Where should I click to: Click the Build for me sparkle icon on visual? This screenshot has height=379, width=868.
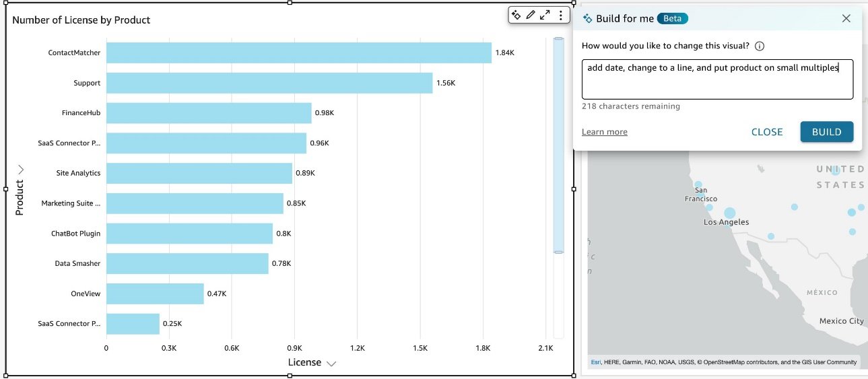click(x=516, y=15)
